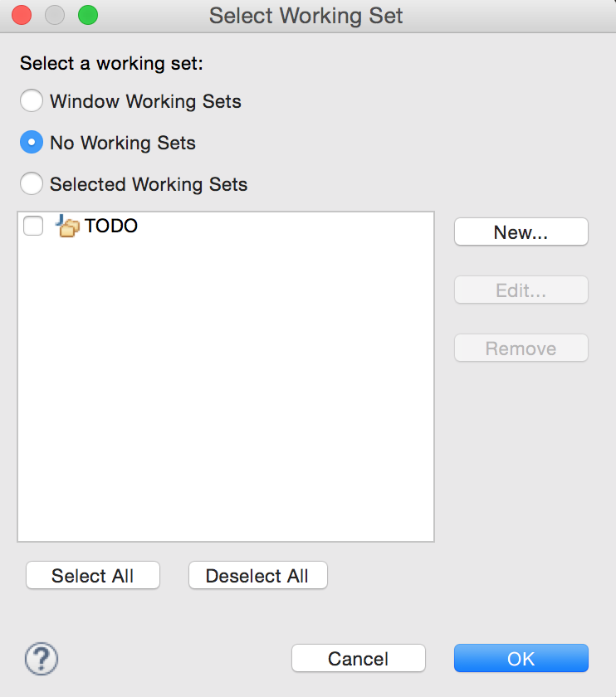Viewport: 616px width, 697px height.
Task: Click the disabled Edit button
Action: coord(521,290)
